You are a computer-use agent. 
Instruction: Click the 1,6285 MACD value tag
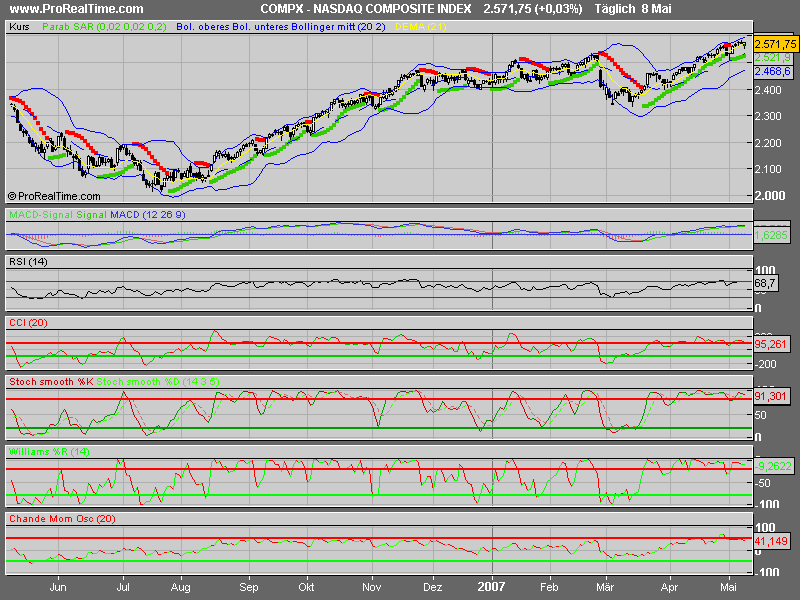click(x=771, y=235)
